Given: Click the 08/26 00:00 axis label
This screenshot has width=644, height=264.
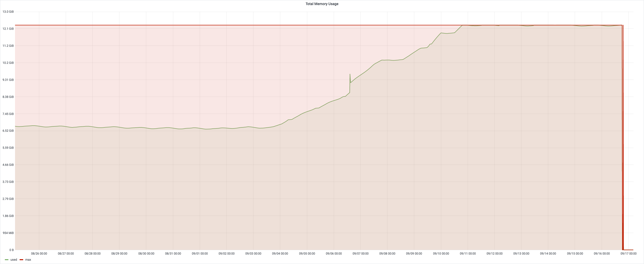Looking at the screenshot, I should [x=39, y=253].
